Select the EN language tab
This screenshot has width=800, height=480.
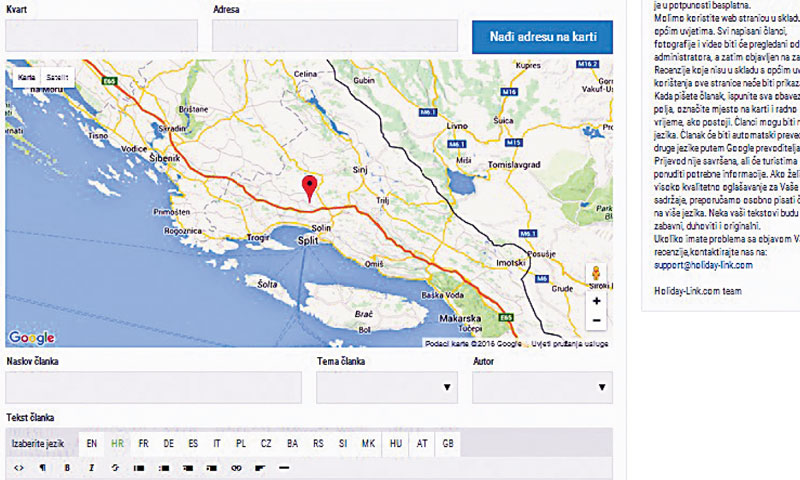(92, 442)
